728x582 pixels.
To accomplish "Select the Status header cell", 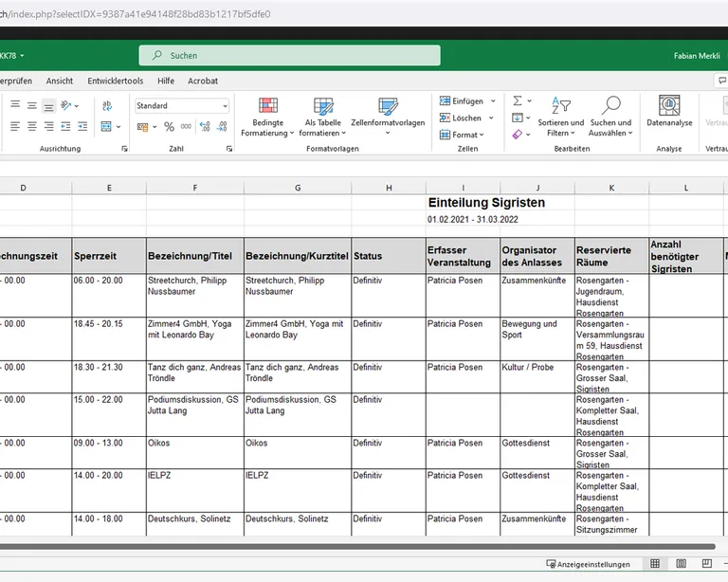I will click(x=389, y=256).
